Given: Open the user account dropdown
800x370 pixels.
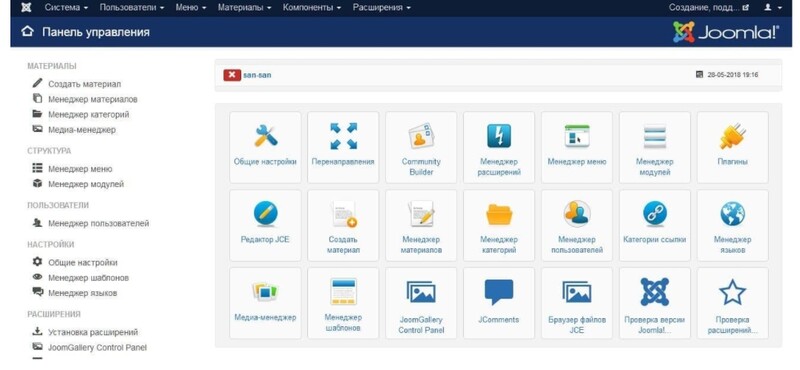Looking at the screenshot, I should pos(773,8).
